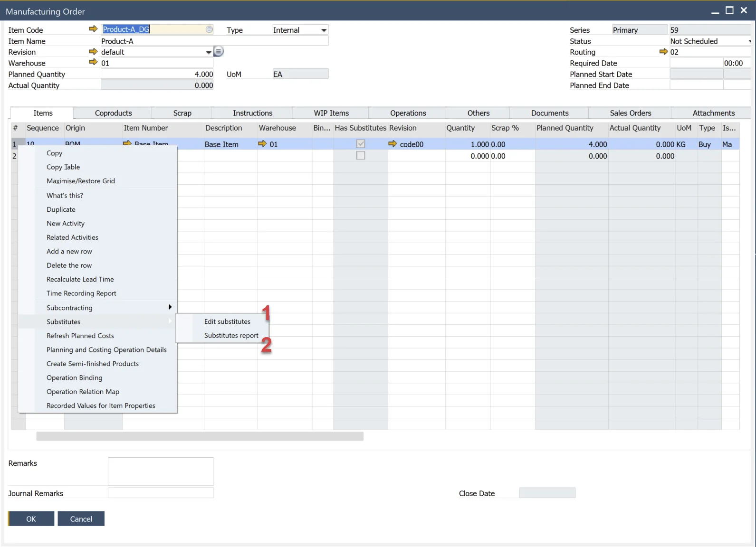The image size is (756, 547).
Task: Choose Substitutes report from submenu
Action: pyautogui.click(x=231, y=335)
